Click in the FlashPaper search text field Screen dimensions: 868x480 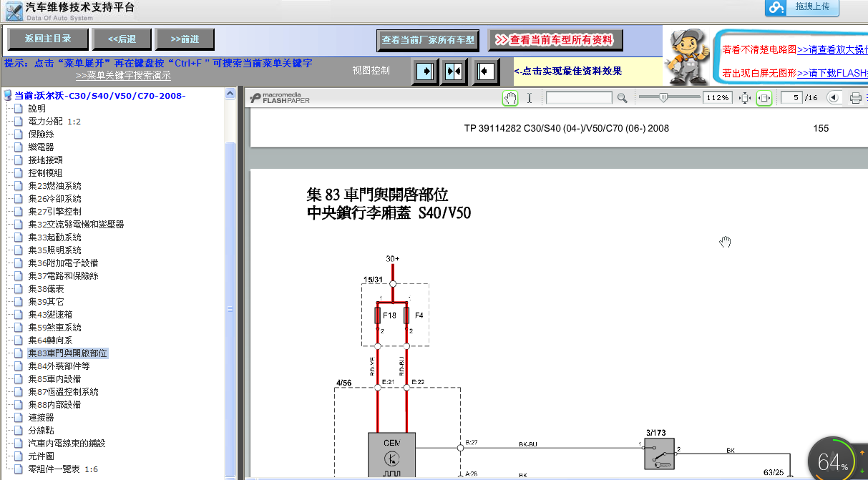[x=579, y=98]
